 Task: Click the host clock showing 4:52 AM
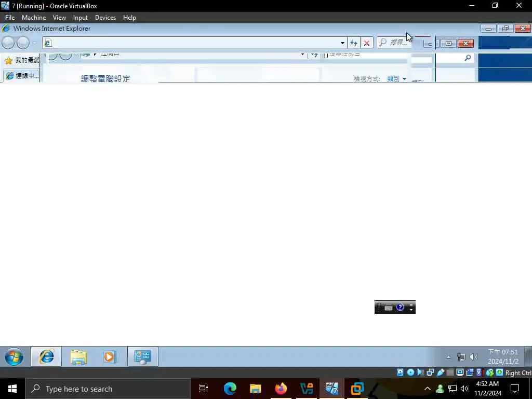tap(488, 389)
